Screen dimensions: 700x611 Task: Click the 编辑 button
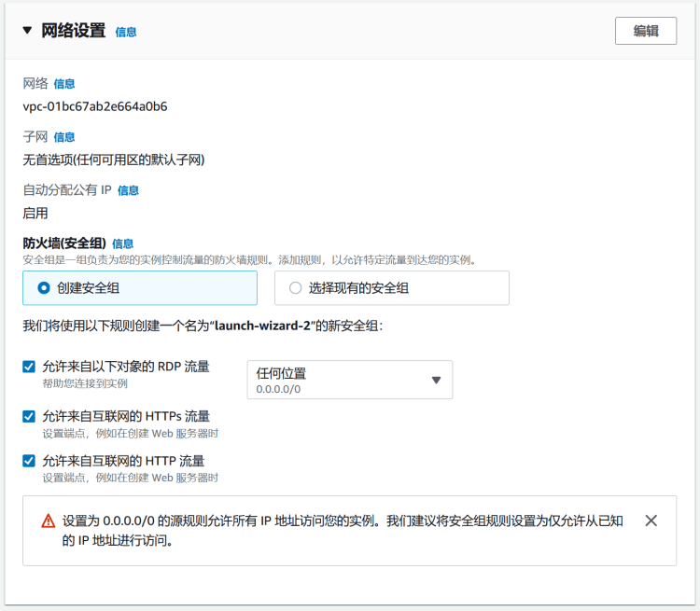[645, 30]
